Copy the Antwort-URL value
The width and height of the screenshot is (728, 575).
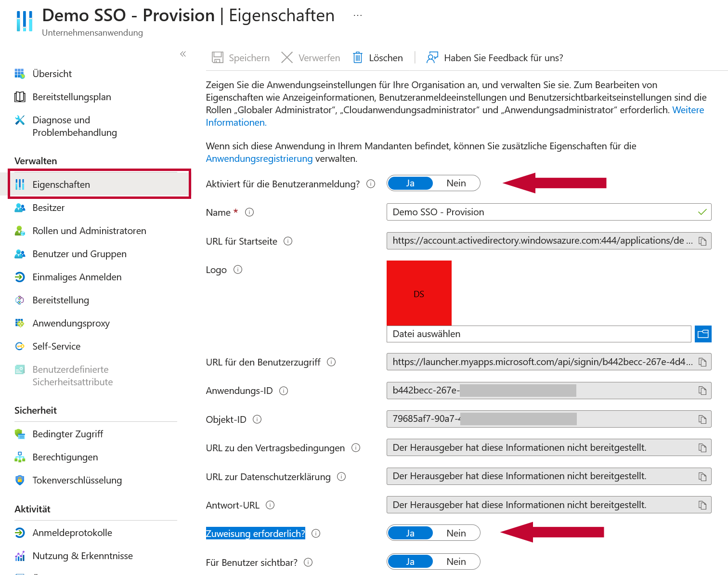[702, 505]
